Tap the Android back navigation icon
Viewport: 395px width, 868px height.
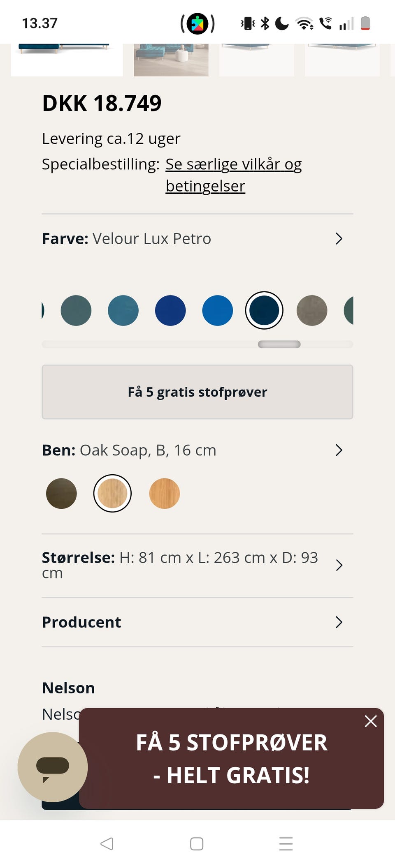[107, 844]
